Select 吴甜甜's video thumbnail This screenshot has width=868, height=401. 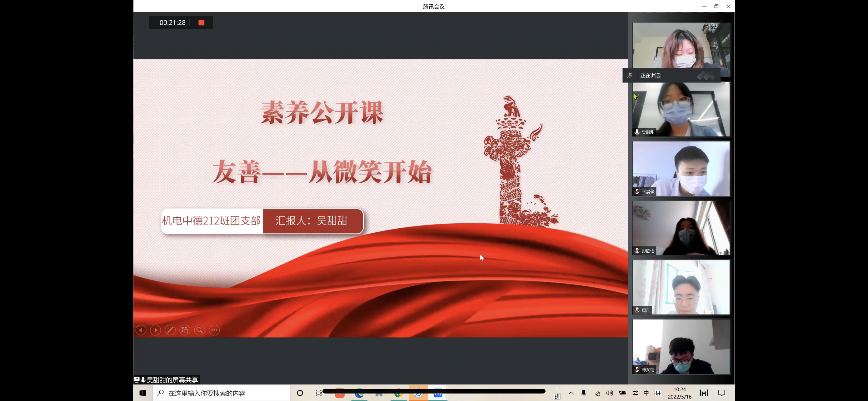[681, 109]
